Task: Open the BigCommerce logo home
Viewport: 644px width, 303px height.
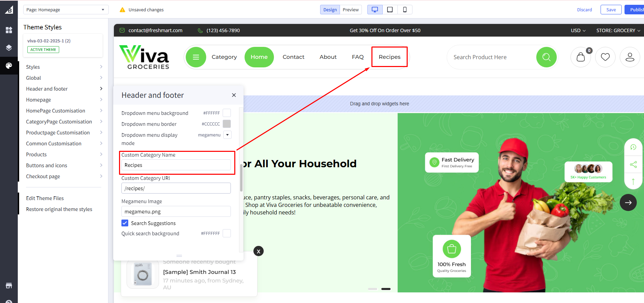Action: pyautogui.click(x=9, y=10)
